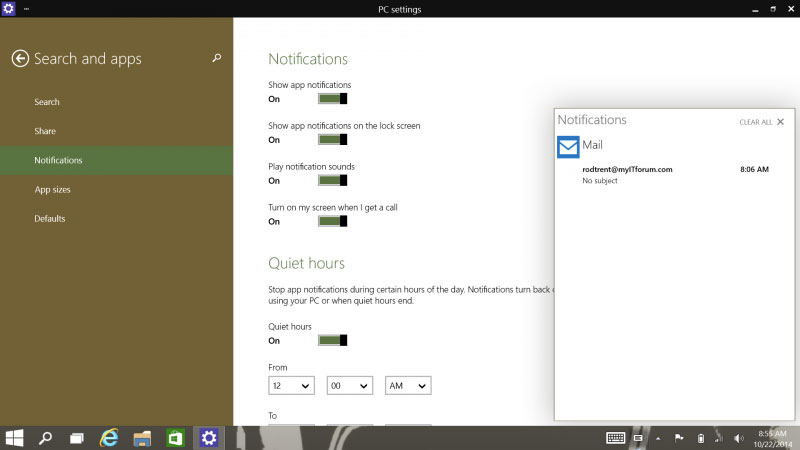
Task: Click Clear All in the Notifications panel
Action: tap(755, 122)
